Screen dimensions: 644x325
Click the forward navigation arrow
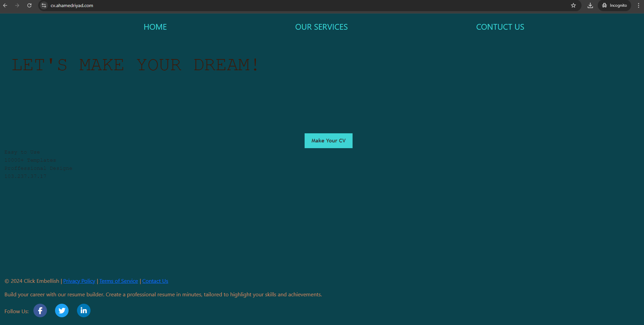(x=17, y=5)
